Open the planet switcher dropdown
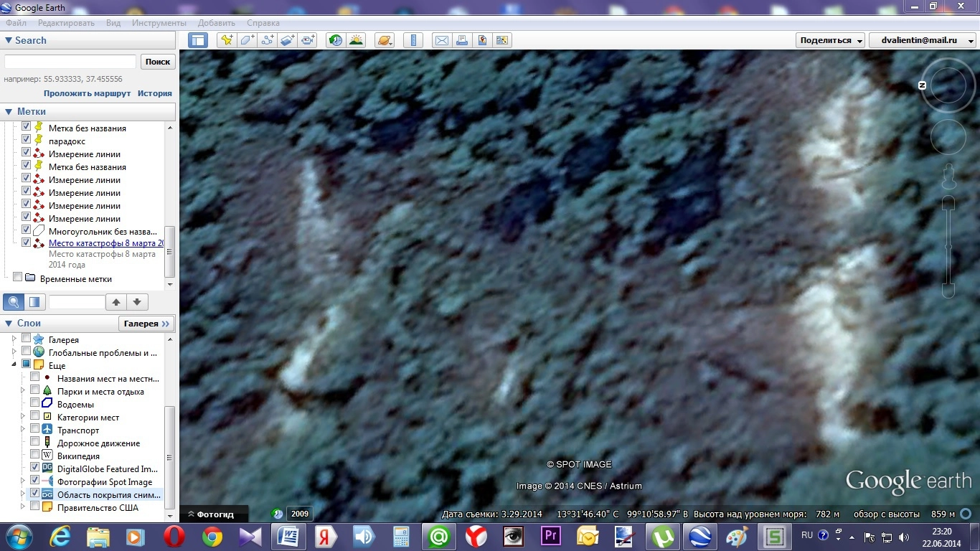980x551 pixels. (x=385, y=40)
